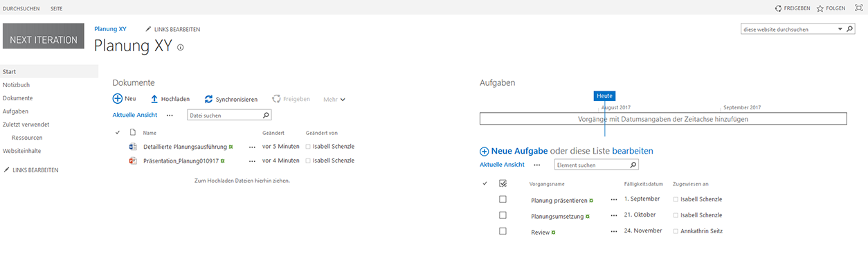Click bearbeiten link for task list
Image resolution: width=868 pixels, height=254 pixels.
pos(632,151)
